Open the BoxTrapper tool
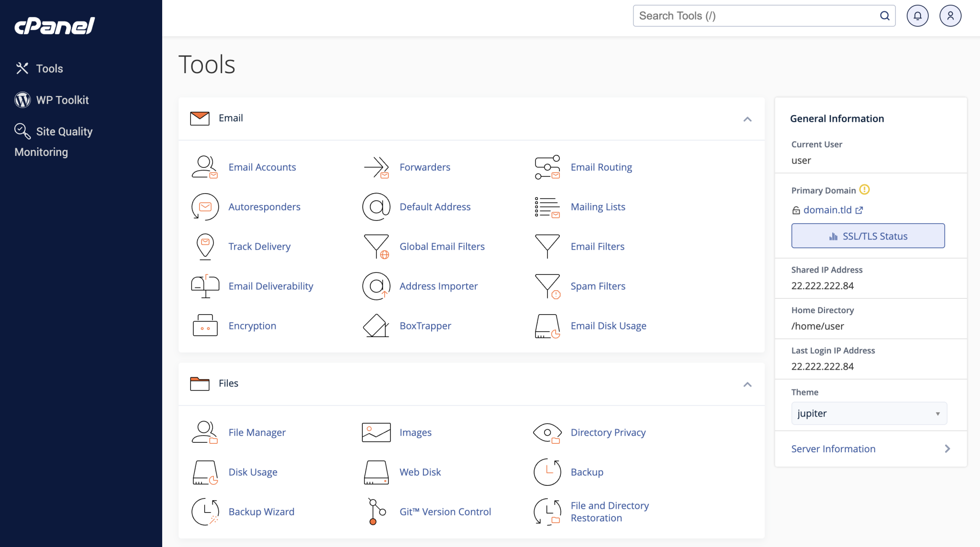Viewport: 980px width, 547px height. point(425,326)
